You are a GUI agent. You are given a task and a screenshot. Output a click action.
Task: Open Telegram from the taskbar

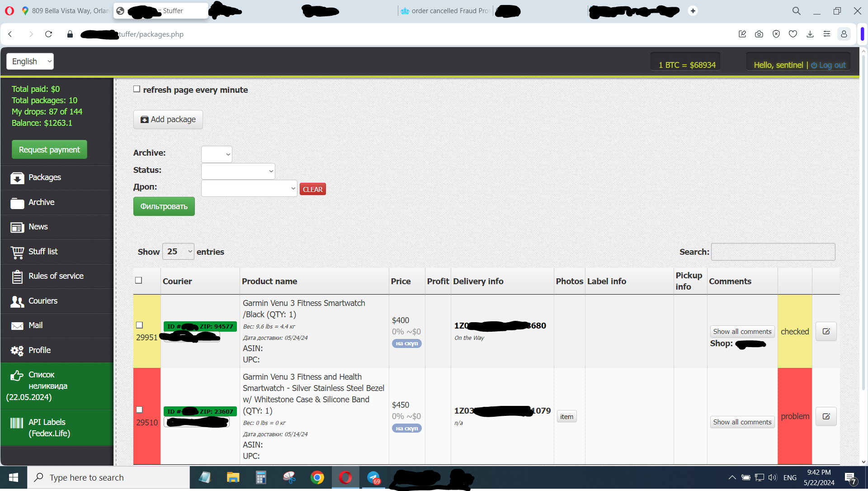click(x=373, y=477)
